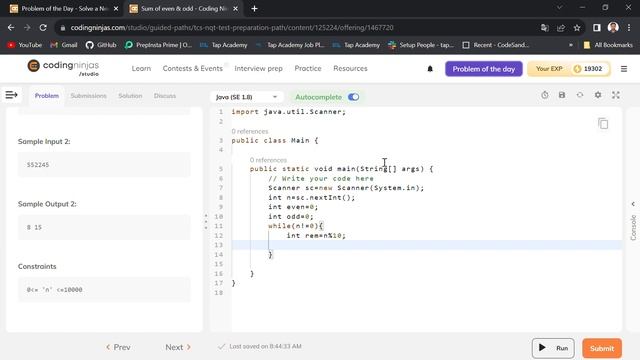Open the Recent - CodeSandbox bookmark

click(x=495, y=45)
